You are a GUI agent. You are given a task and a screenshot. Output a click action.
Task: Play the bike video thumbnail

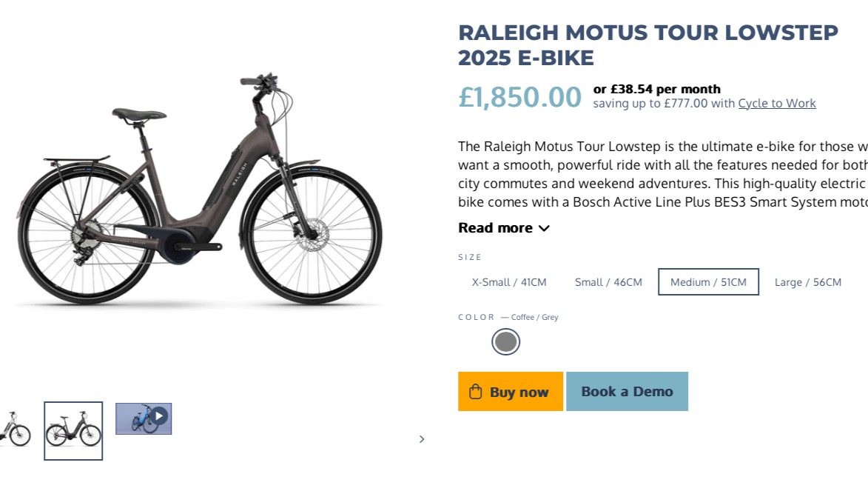click(158, 417)
